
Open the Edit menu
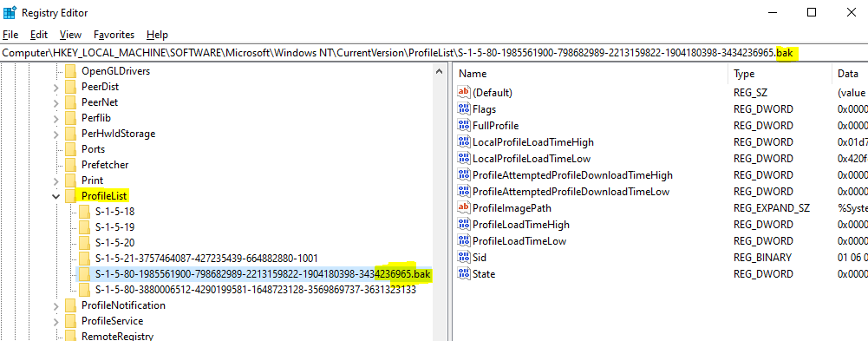coord(39,35)
